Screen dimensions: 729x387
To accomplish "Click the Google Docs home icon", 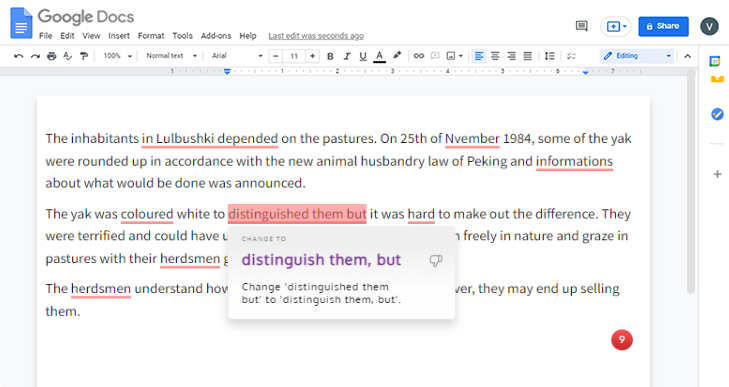I will tap(21, 23).
